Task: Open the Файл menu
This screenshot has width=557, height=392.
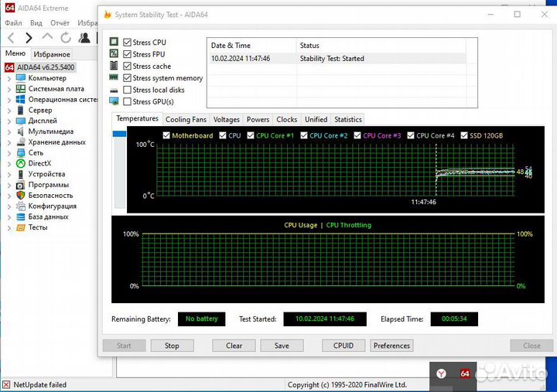Action: click(x=13, y=23)
